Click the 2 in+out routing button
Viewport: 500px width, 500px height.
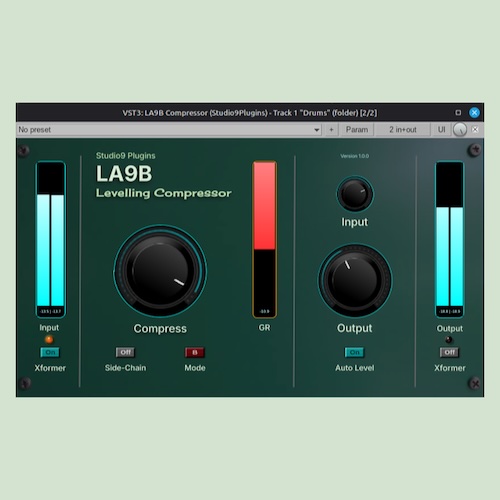click(x=403, y=130)
